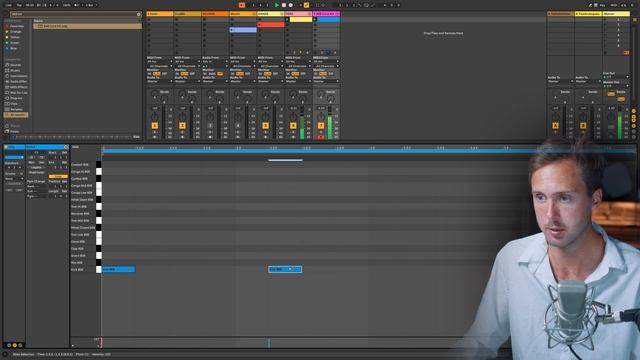Toggle the orange Automation Arm button
Screen dimensions: 640x360
tap(306, 5)
